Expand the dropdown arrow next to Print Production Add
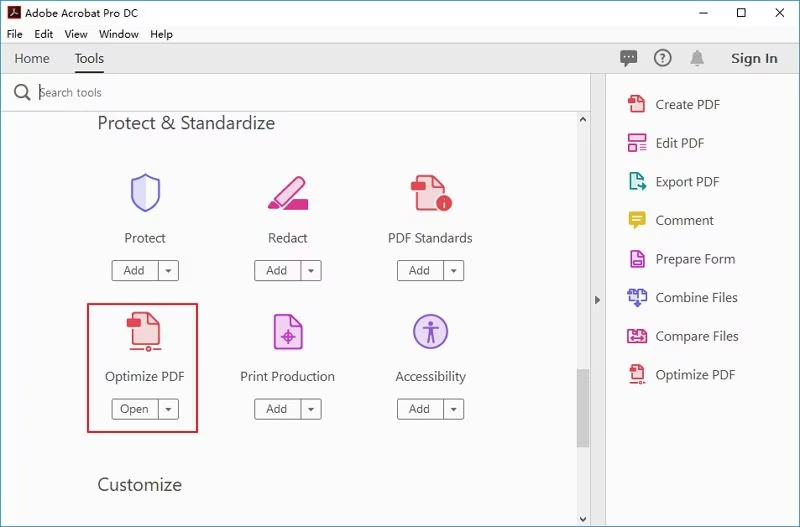800x527 pixels. (x=311, y=409)
